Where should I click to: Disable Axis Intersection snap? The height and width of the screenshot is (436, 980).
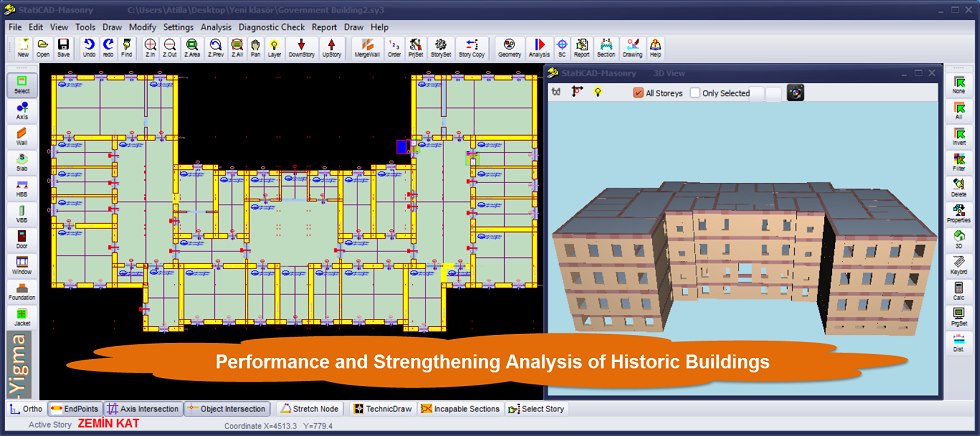pos(143,409)
